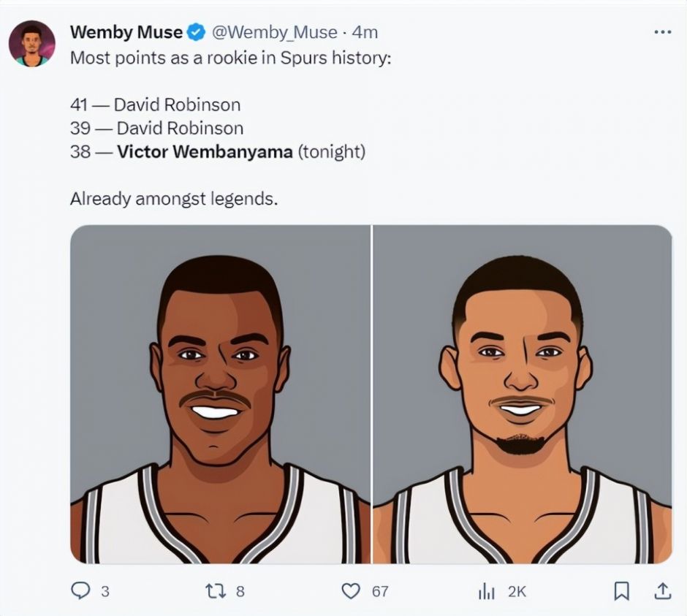Image resolution: width=687 pixels, height=616 pixels.
Task: Click the "Already amongst legends." text
Action: pos(174,198)
